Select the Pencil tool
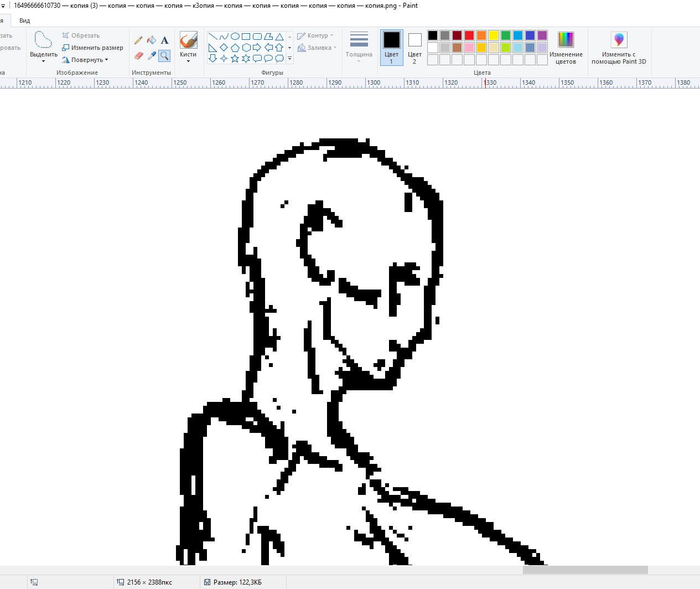The width and height of the screenshot is (700, 589). 138,40
